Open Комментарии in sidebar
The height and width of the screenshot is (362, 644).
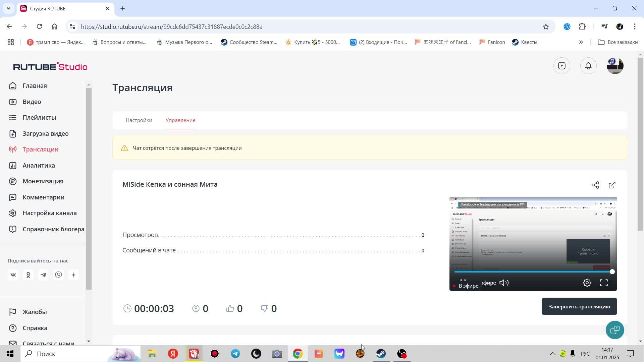coord(43,197)
